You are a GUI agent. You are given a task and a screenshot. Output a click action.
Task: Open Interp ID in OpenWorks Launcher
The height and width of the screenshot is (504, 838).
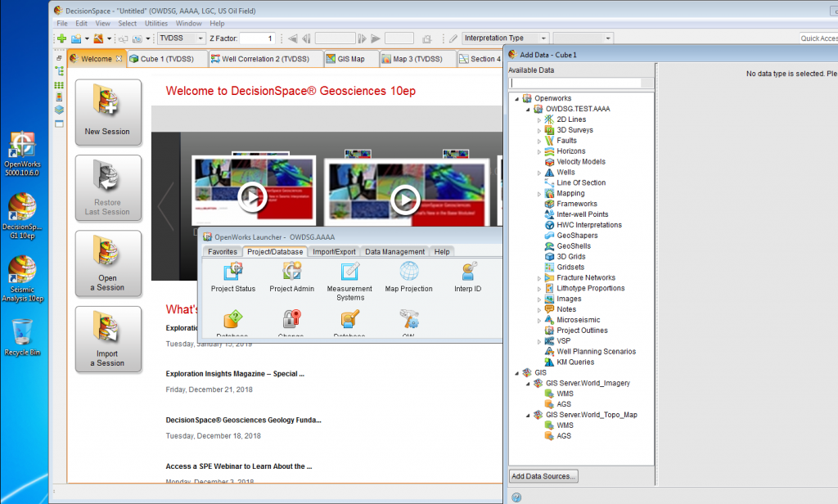click(467, 277)
